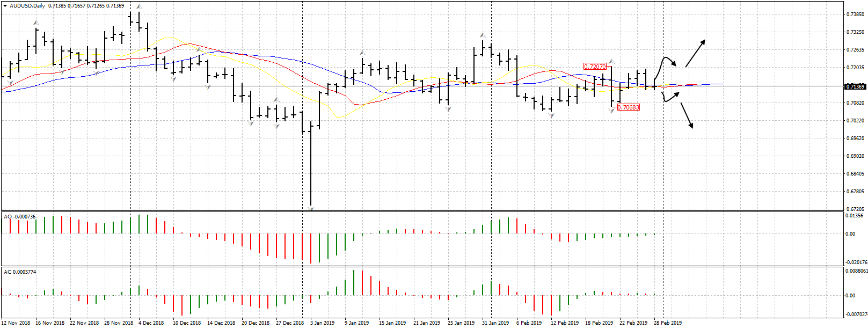Click the 12 Nov 2018 date label
Screen dimensions: 868x329
click(x=16, y=323)
